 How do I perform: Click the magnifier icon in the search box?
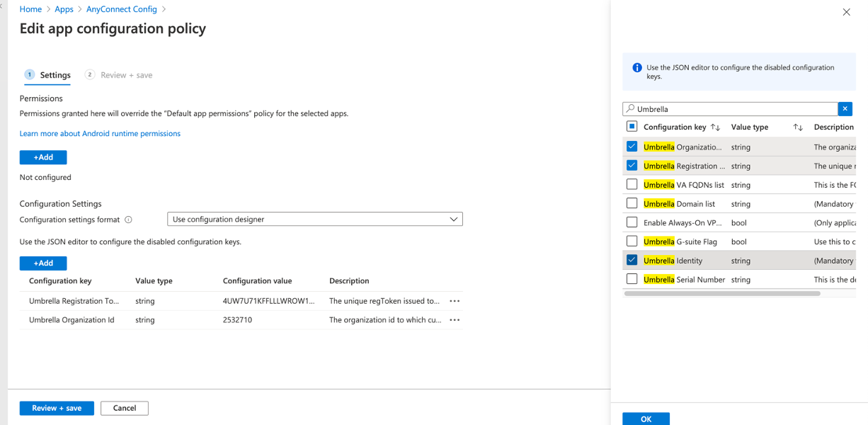(x=630, y=109)
